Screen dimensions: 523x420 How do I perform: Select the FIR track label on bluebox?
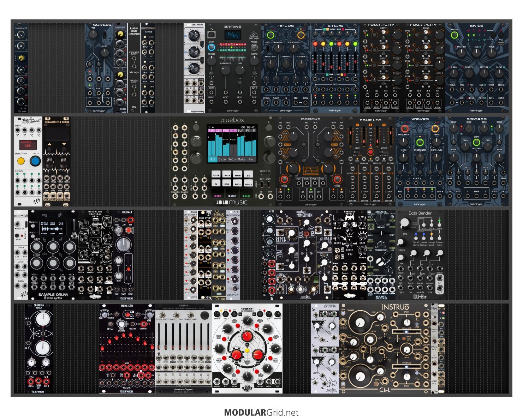pos(211,131)
